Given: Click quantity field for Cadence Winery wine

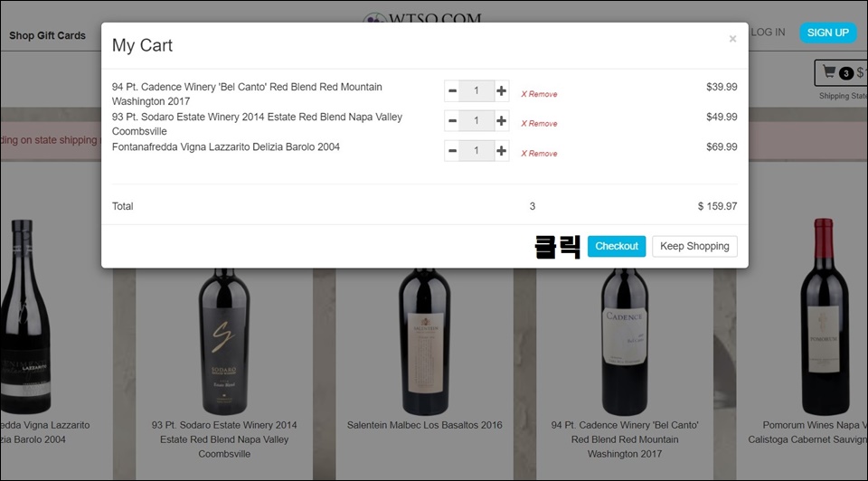Looking at the screenshot, I should pos(476,90).
